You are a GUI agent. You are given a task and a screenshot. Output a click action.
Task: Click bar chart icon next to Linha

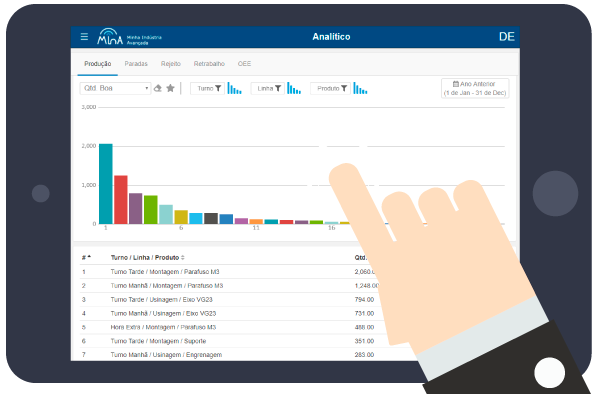coord(294,88)
